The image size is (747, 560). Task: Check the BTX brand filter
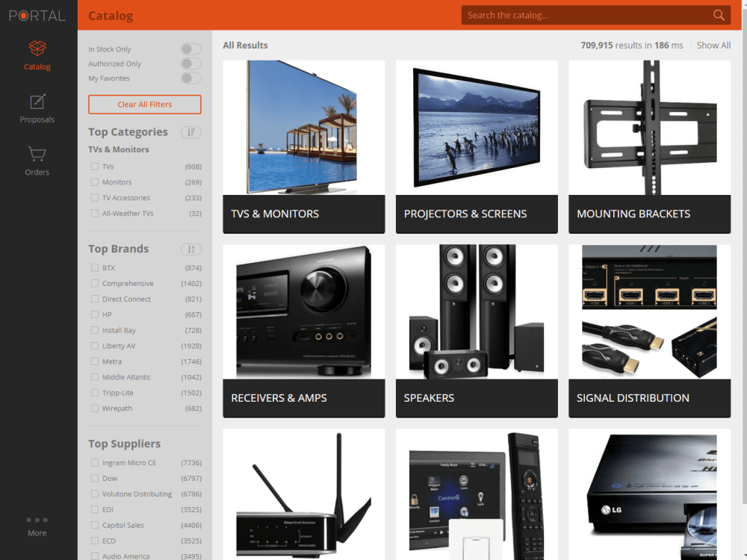(x=95, y=267)
